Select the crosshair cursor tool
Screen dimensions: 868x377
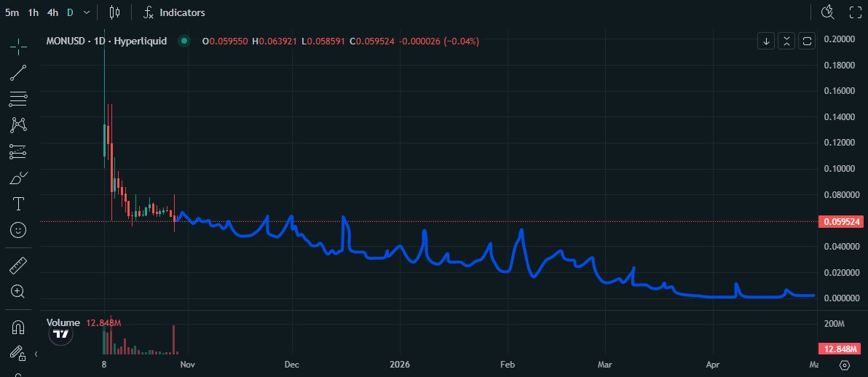click(18, 47)
